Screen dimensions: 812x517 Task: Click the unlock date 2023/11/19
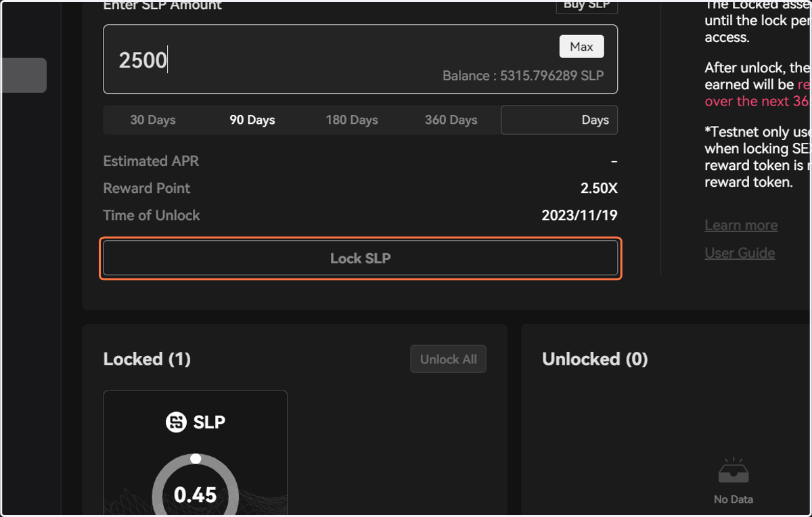click(579, 216)
